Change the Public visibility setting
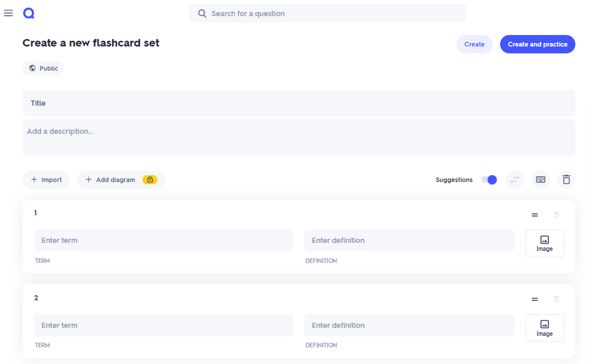The image size is (592, 364). coord(44,68)
